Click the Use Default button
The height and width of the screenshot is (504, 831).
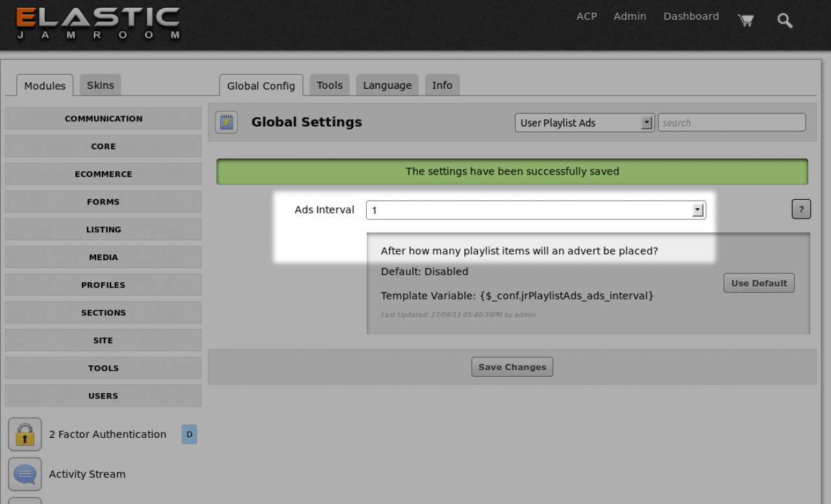[x=758, y=283]
